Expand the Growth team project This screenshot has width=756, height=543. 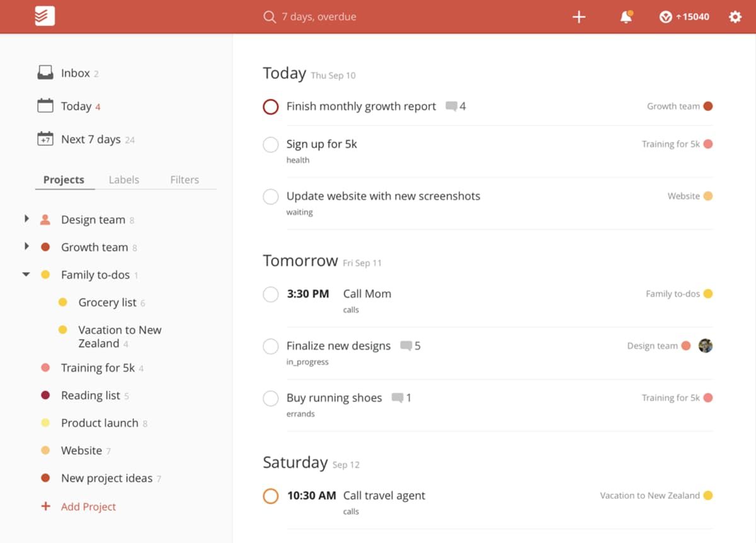pos(26,247)
